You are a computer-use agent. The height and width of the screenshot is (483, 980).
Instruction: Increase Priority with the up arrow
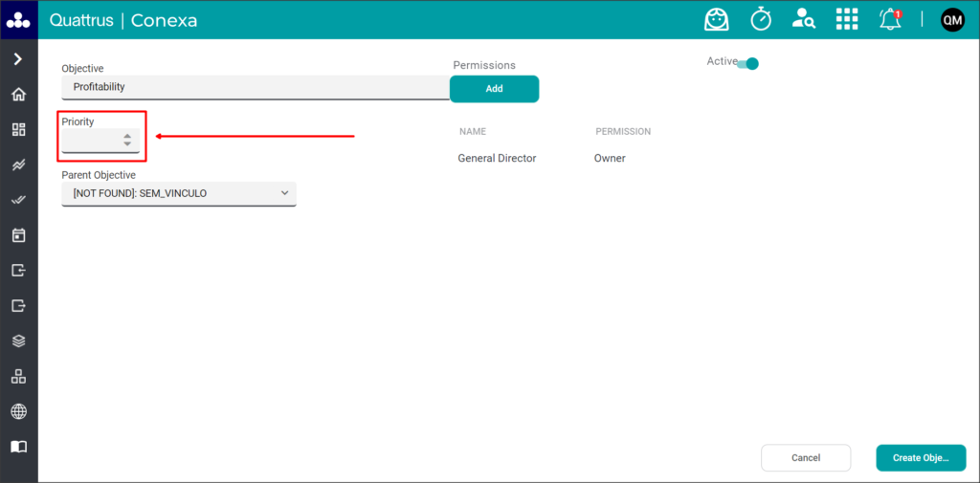pyautogui.click(x=127, y=136)
